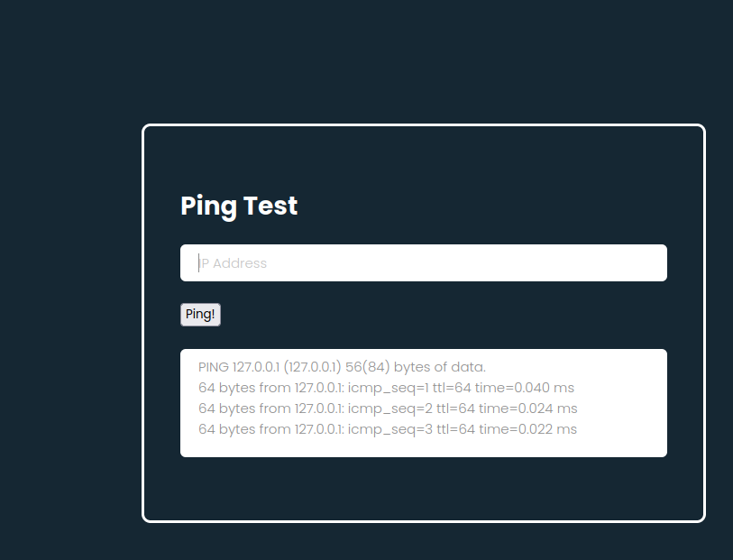Click the IP Address placeholder text
The height and width of the screenshot is (560, 733).
tap(233, 263)
